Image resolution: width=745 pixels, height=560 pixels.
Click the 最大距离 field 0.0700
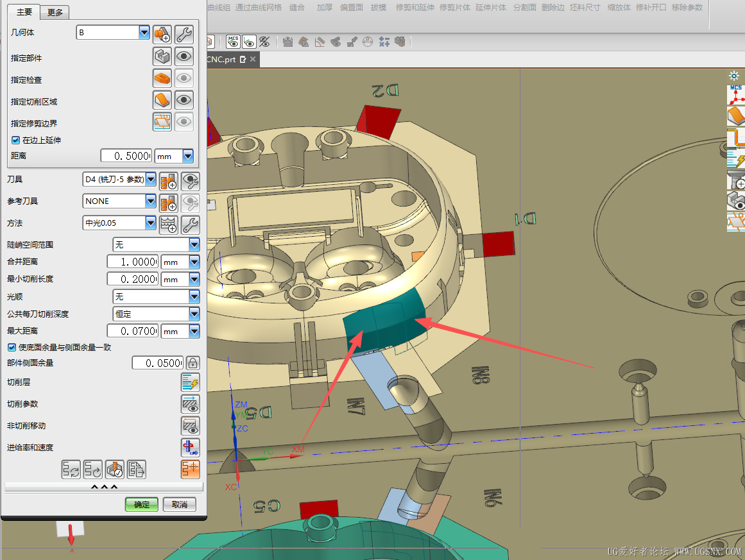click(133, 331)
